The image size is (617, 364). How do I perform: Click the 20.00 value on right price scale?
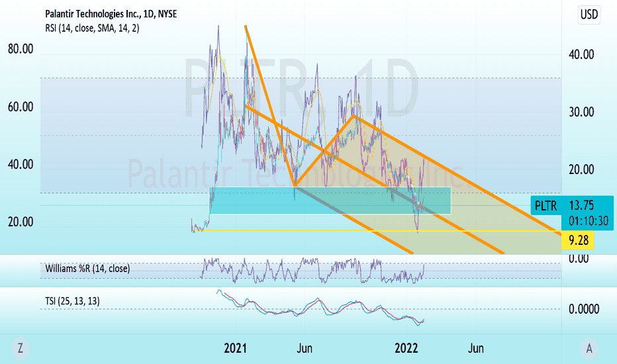click(x=581, y=169)
